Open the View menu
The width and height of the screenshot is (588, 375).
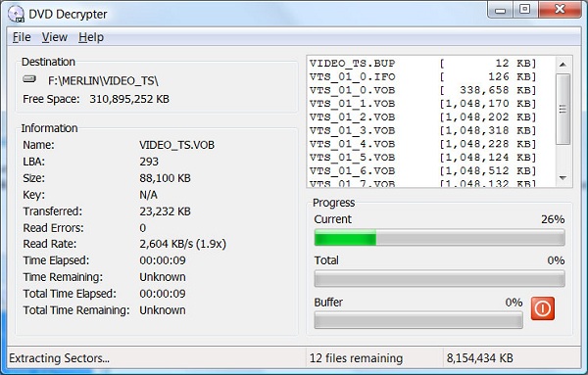(x=54, y=37)
